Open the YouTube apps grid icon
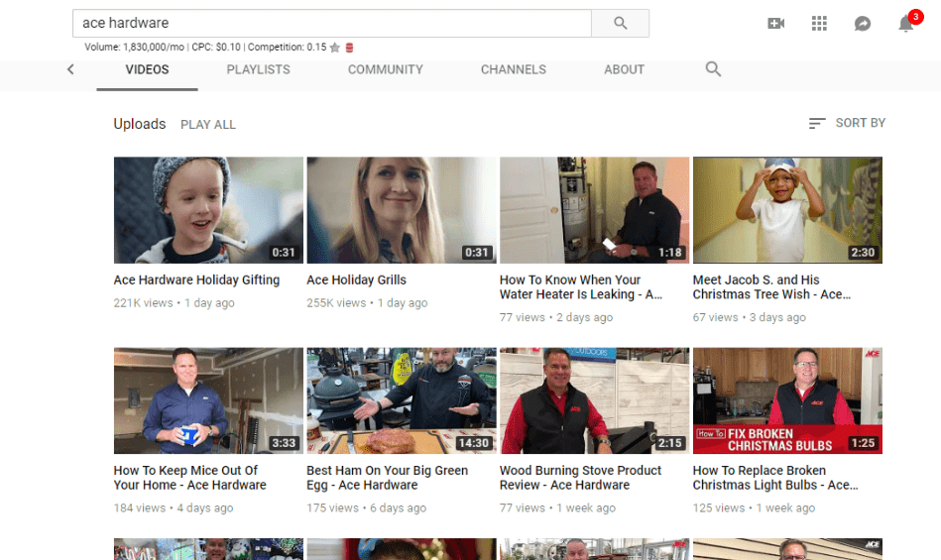 [819, 24]
